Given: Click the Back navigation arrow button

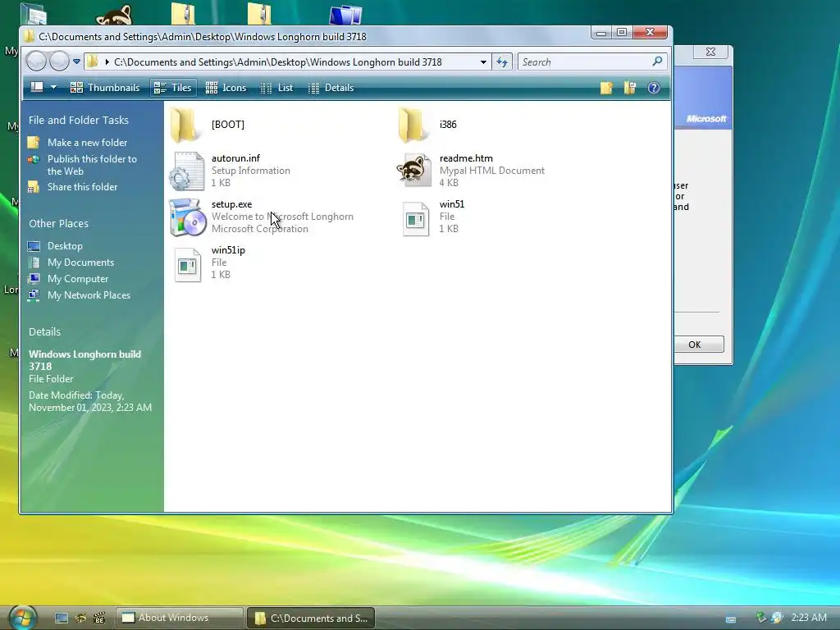Looking at the screenshot, I should [36, 61].
